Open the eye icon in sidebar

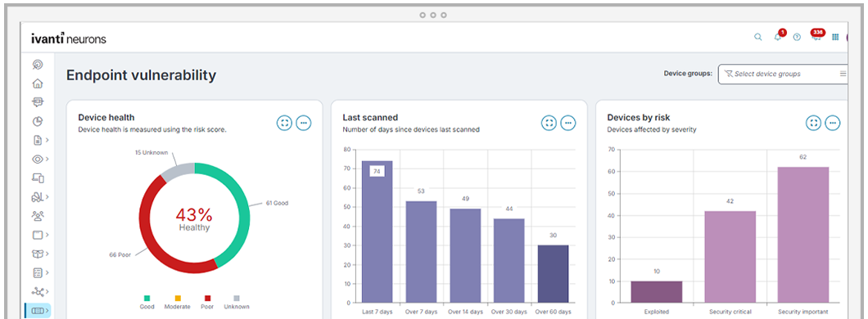point(38,159)
